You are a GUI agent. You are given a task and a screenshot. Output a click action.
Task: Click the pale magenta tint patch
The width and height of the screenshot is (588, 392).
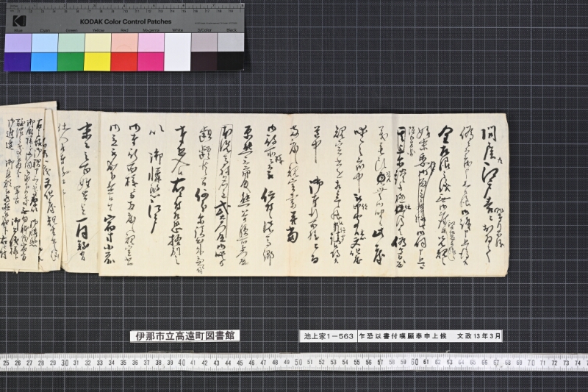coord(151,43)
